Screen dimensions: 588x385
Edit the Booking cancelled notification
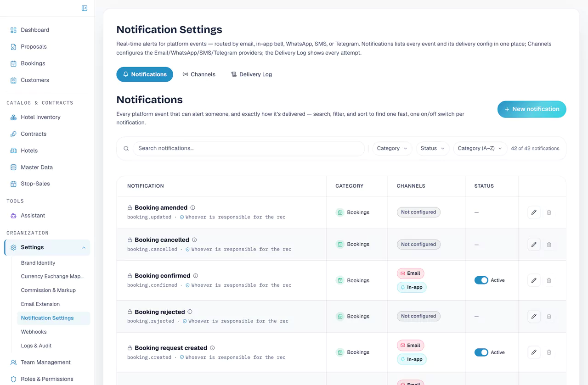point(534,245)
